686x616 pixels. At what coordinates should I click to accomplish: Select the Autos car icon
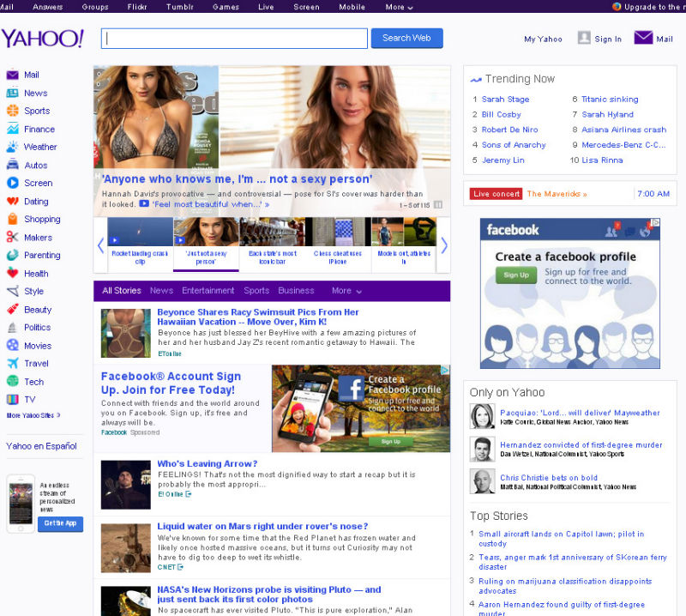pyautogui.click(x=13, y=165)
